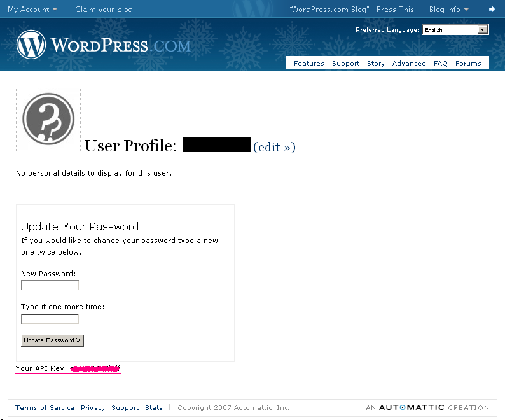Open the FAQ navigation item
Viewport: 505px width, 420px height.
(x=440, y=63)
